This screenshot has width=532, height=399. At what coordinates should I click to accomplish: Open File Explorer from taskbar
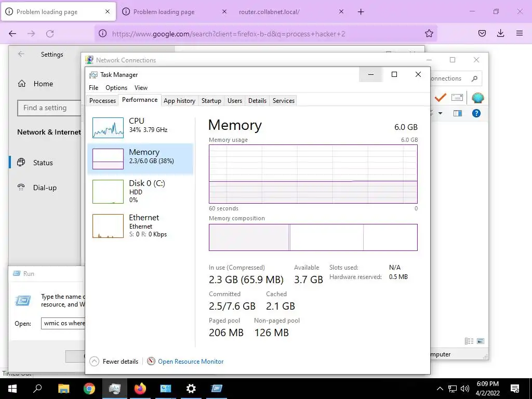[64, 389]
